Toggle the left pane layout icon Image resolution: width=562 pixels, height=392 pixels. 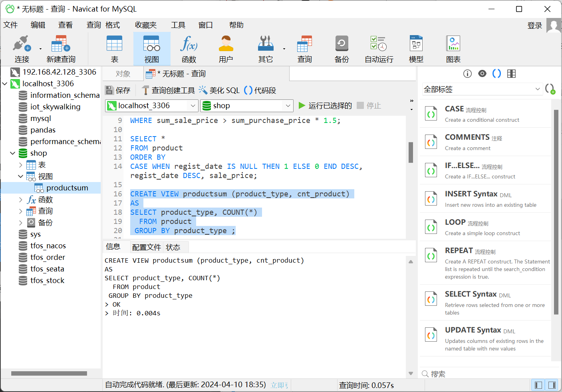[538, 385]
